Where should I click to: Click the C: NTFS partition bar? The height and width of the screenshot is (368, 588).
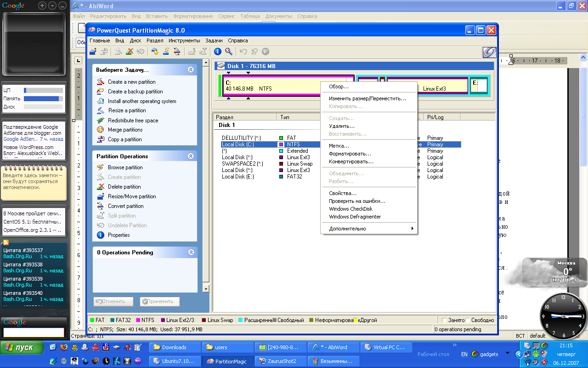pyautogui.click(x=288, y=86)
